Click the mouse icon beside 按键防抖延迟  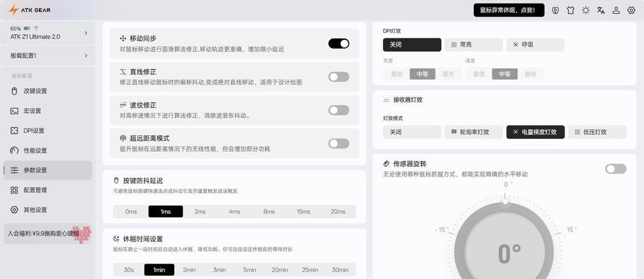tap(117, 181)
